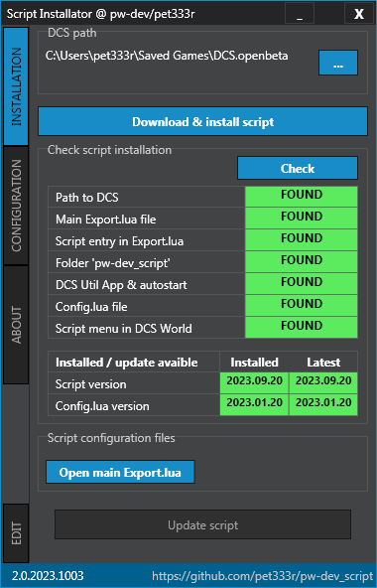Select 'Main Export.lua file' row label

(x=106, y=219)
